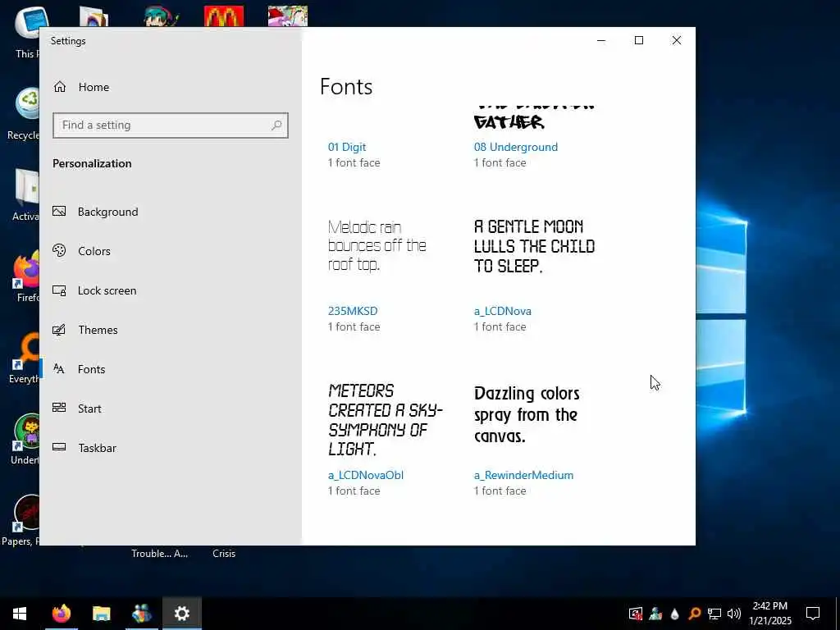Viewport: 840px width, 630px height.
Task: Select the Fonts sidebar icon
Action: point(59,368)
